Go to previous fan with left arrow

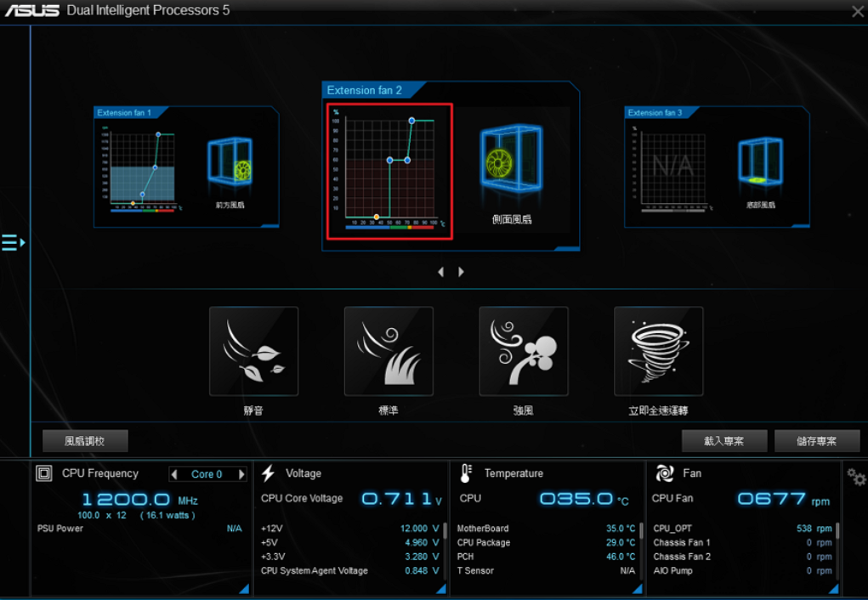(440, 272)
